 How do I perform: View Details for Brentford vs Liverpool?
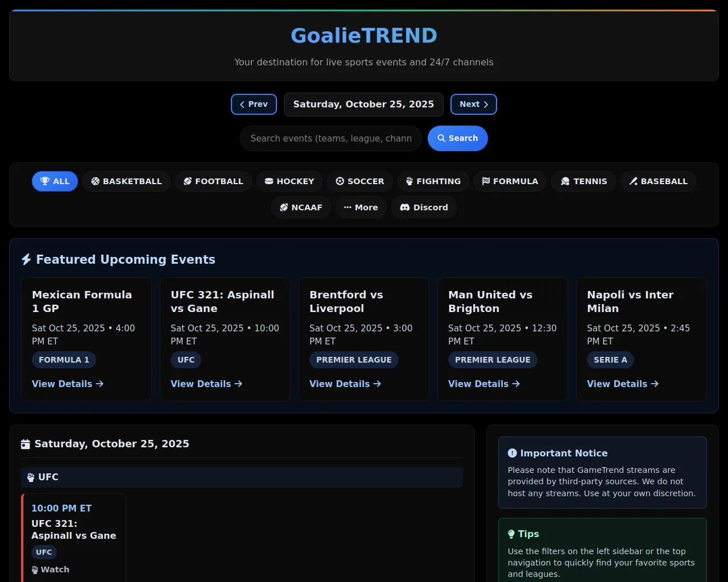(345, 384)
